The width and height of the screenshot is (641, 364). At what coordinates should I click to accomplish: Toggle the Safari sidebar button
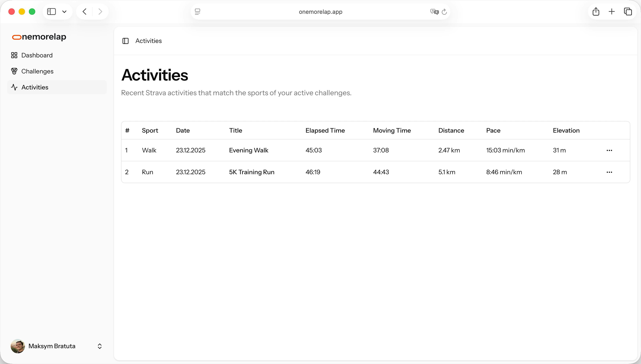51,12
